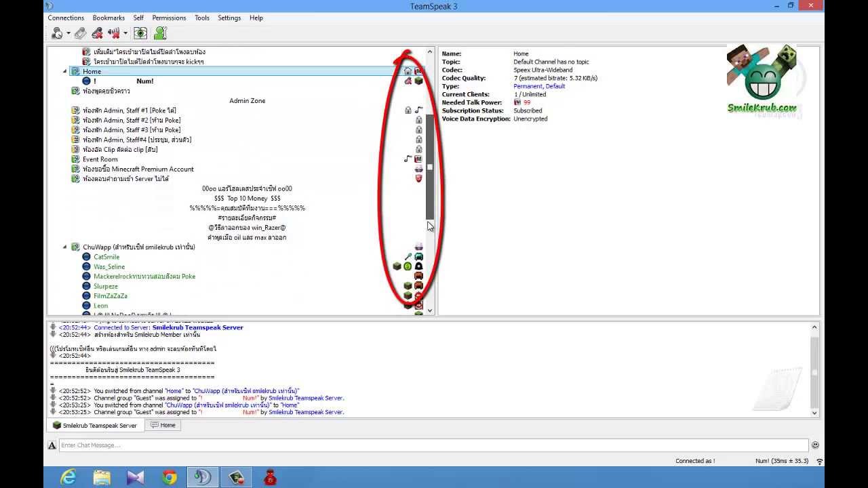Toggle subscribe to all channels eye icon

point(140,33)
